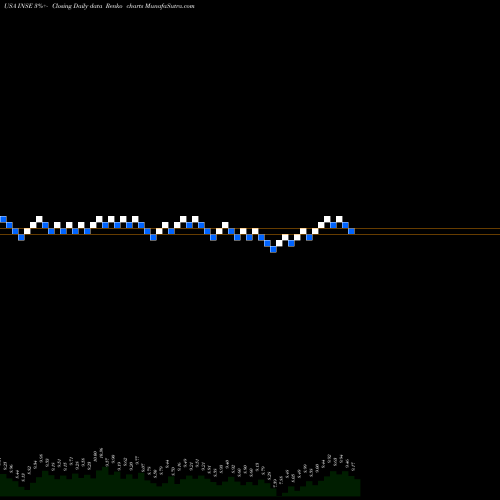Select the final blue Renko brick at the series end

351,231
